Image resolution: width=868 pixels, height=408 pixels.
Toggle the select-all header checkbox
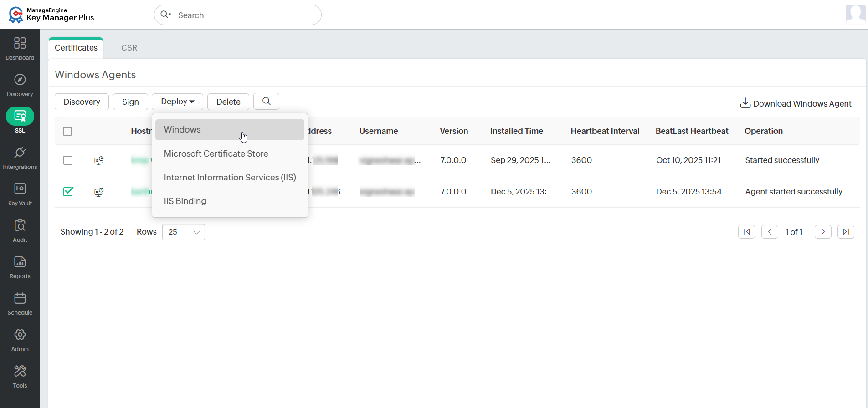tap(67, 131)
